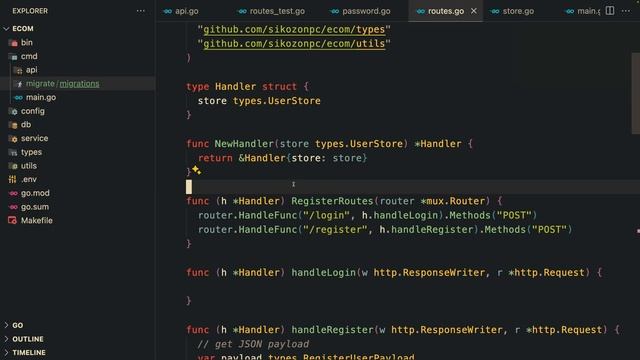The width and height of the screenshot is (640, 360).
Task: Open Explorer more actions ellipsis
Action: (x=140, y=11)
